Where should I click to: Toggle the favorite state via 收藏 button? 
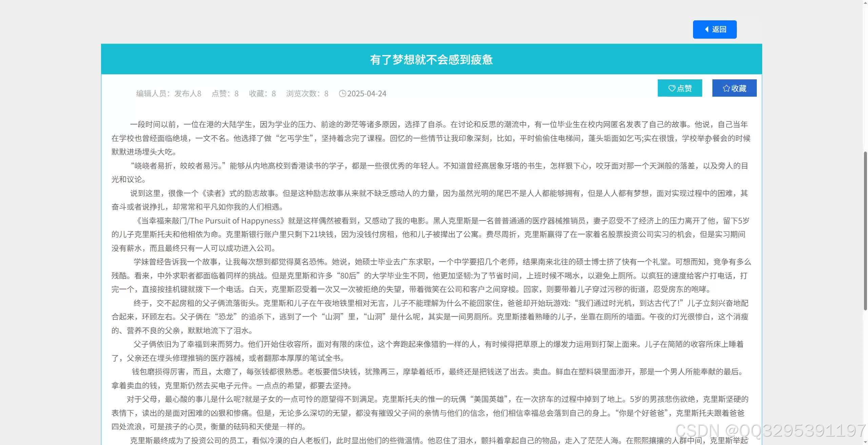(734, 88)
